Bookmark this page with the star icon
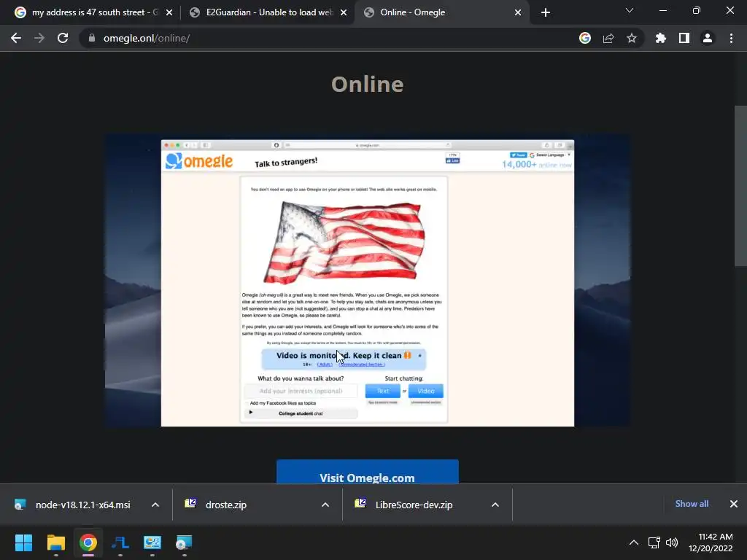This screenshot has height=560, width=747. point(632,38)
